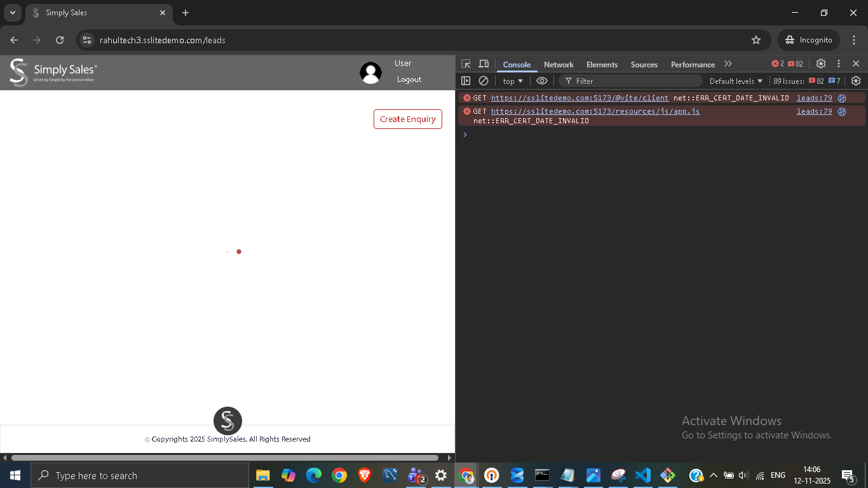Viewport: 868px width, 488px height.
Task: Click the horizontal page scrollbar
Action: point(225,457)
